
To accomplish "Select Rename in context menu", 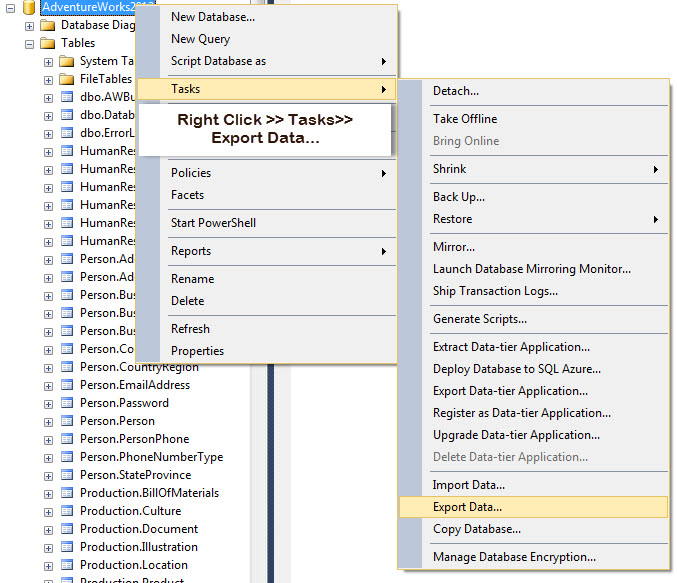I will [x=266, y=279].
